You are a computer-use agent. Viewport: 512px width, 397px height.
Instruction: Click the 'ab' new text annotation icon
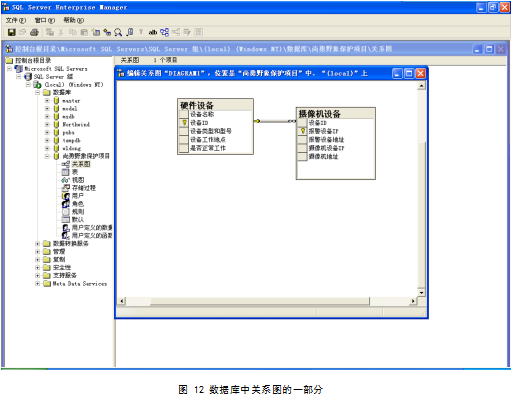point(153,32)
